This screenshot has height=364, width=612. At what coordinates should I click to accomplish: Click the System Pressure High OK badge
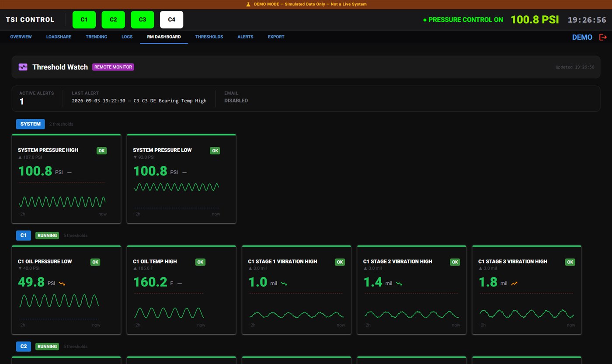click(101, 151)
